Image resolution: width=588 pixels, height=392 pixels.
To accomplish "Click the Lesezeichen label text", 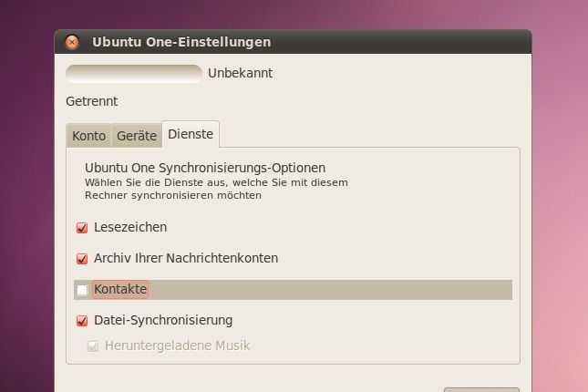I will tap(130, 227).
